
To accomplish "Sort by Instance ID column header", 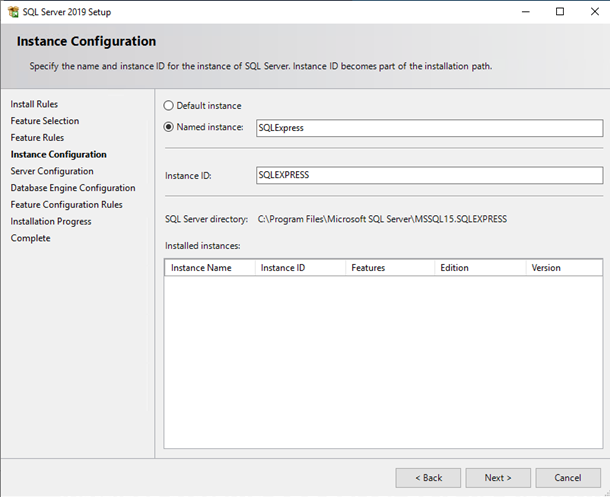I will [300, 268].
